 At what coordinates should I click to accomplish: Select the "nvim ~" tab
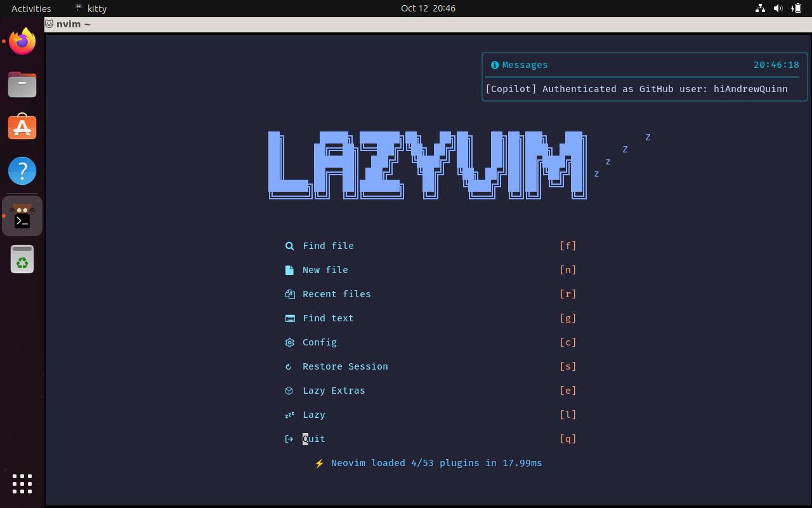[69, 24]
